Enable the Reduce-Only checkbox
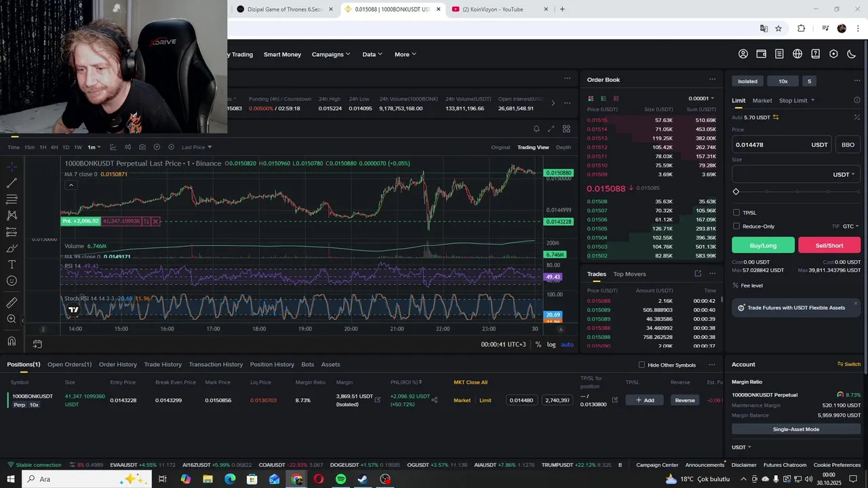The image size is (868, 488). click(736, 226)
